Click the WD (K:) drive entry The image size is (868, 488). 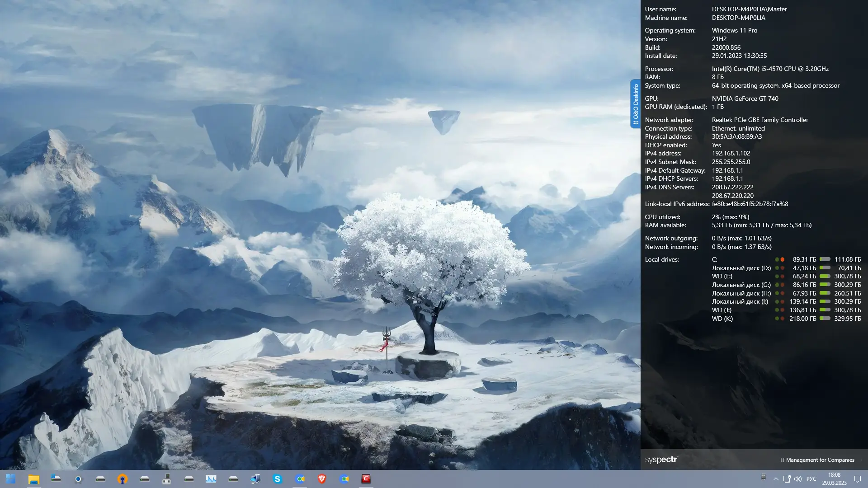(x=722, y=319)
